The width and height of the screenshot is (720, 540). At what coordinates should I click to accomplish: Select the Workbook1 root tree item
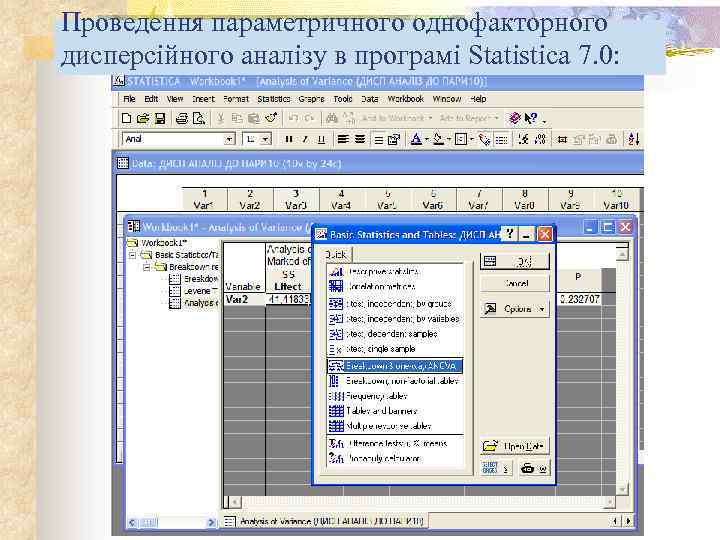(157, 242)
